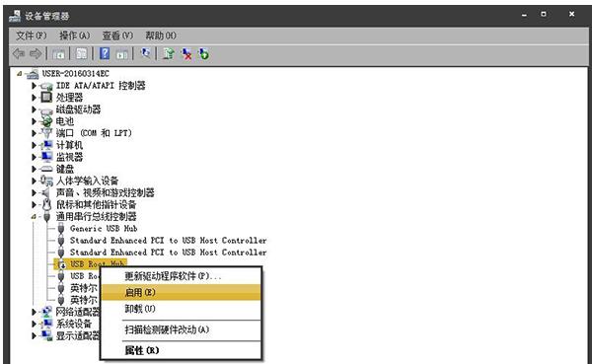The height and width of the screenshot is (364, 592).
Task: Click the 人体学输入设备 device icon
Action: point(46,181)
